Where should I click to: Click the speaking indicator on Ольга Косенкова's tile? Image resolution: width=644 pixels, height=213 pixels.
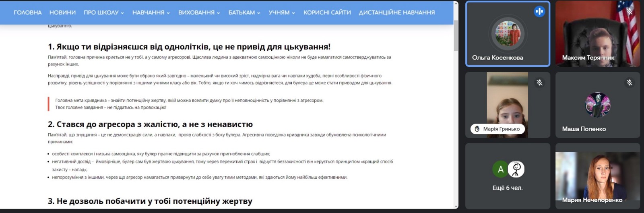tap(539, 12)
